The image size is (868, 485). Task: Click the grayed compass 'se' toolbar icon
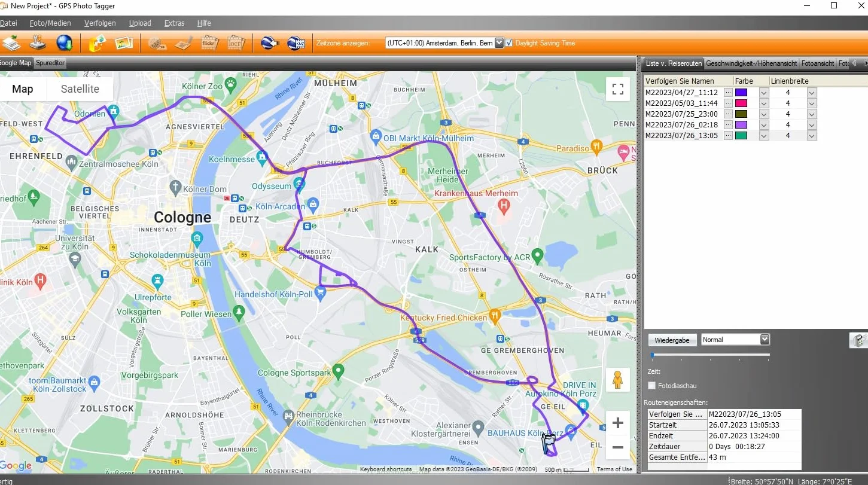click(156, 43)
